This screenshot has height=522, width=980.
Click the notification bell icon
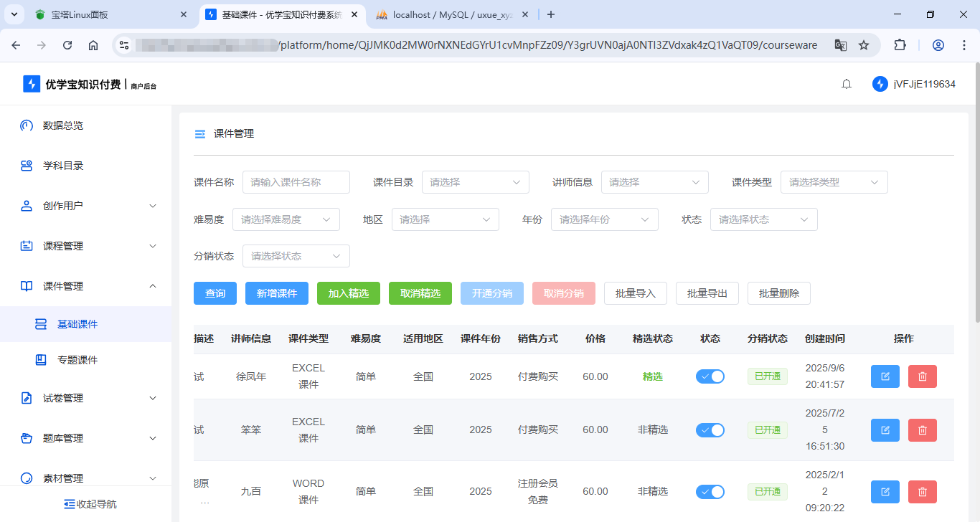pos(847,83)
